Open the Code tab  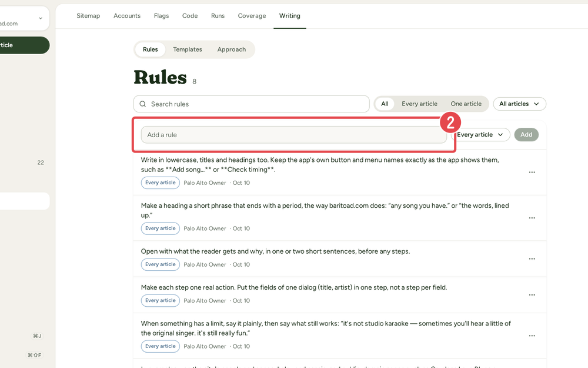(190, 16)
